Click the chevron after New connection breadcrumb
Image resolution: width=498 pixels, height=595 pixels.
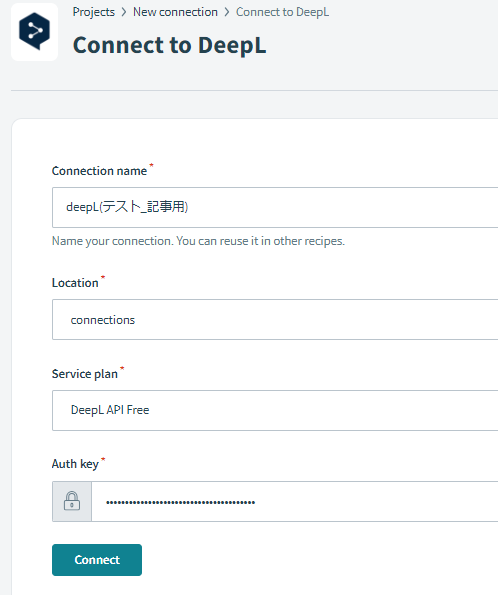(227, 12)
